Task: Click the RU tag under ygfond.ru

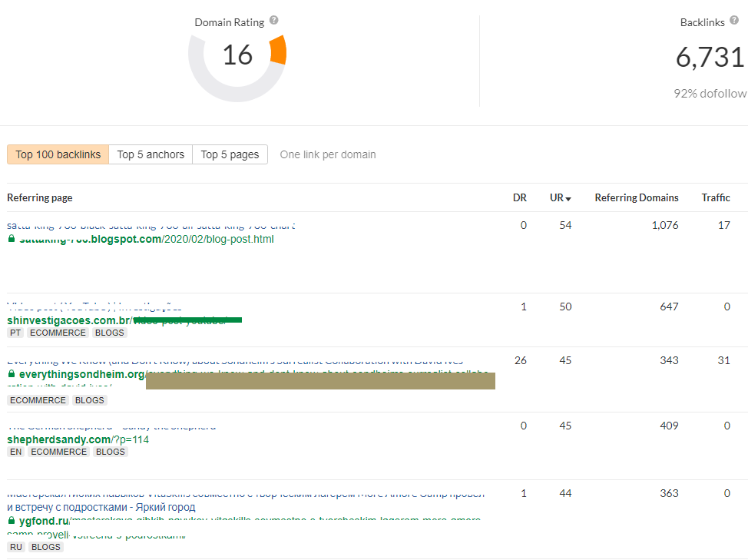Action: pos(15,547)
